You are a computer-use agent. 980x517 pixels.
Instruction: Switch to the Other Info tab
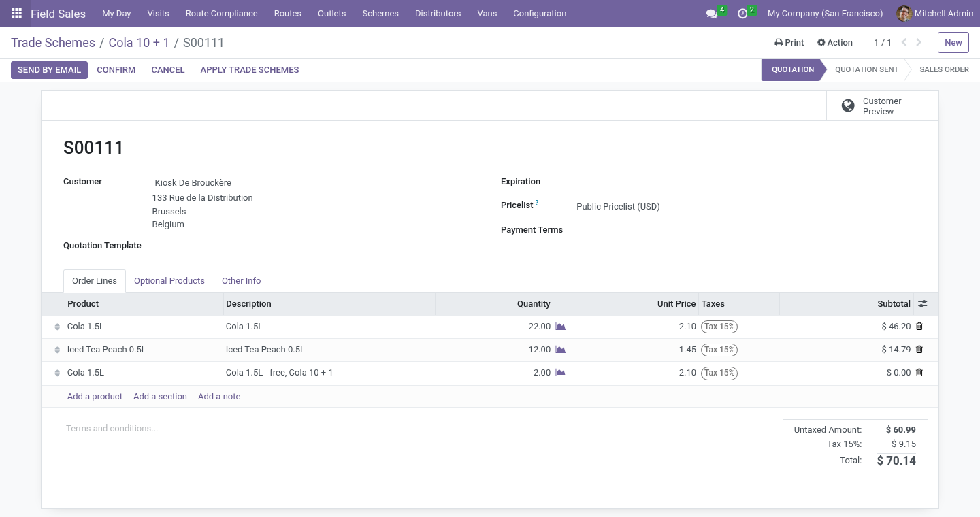242,281
